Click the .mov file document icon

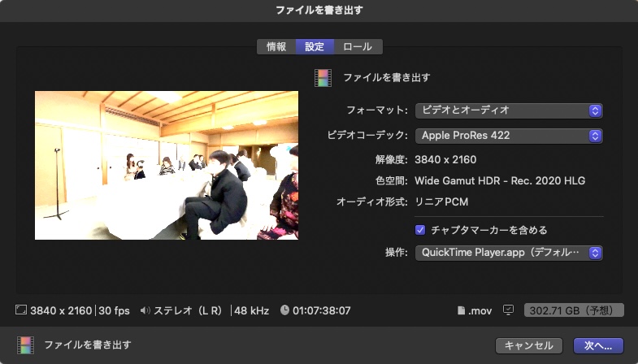point(462,310)
